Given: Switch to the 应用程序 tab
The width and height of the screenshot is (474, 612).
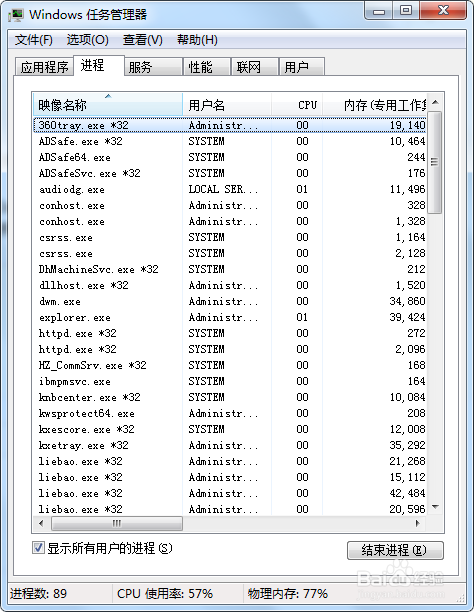Looking at the screenshot, I should tap(44, 67).
